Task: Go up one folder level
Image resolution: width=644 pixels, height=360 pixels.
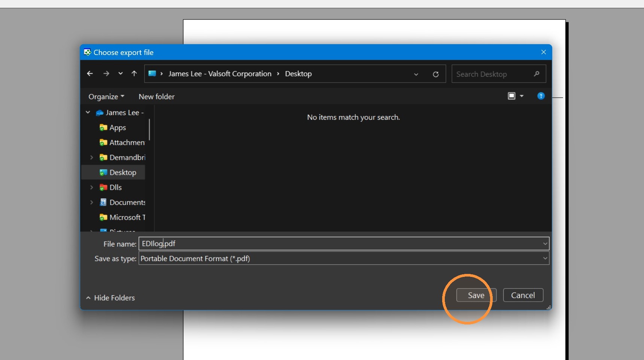Action: pyautogui.click(x=134, y=74)
